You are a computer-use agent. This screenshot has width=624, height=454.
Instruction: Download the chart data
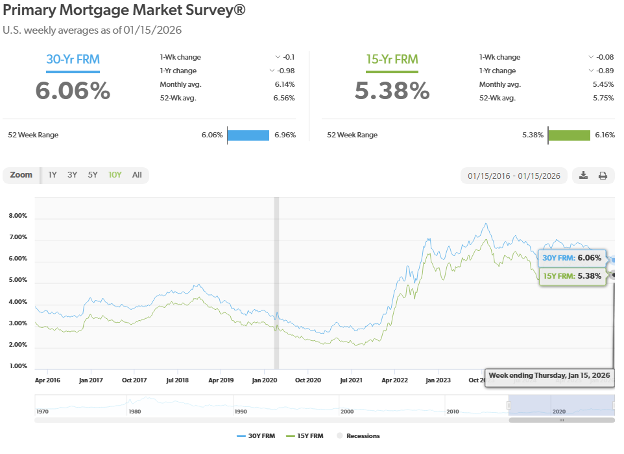pyautogui.click(x=583, y=176)
